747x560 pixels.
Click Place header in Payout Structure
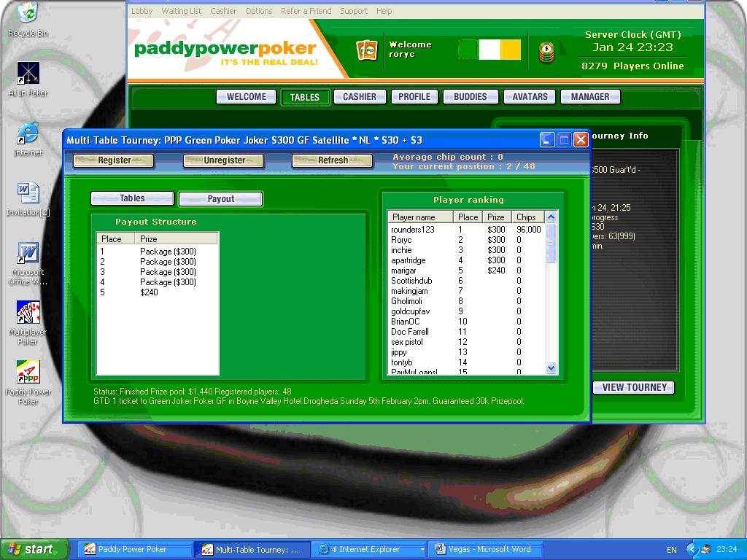point(115,238)
